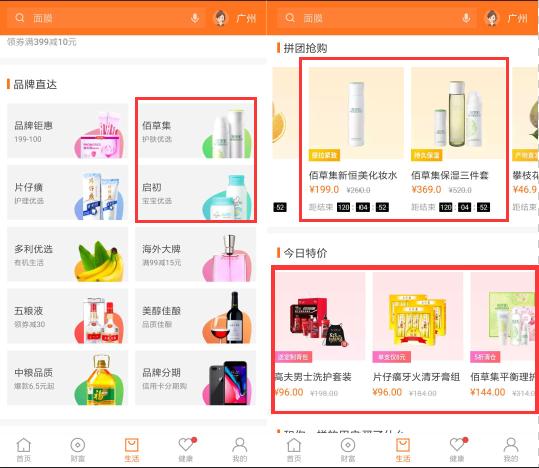Screen dimensions: 539x468
Task: Open 健康 heart tab on left screen
Action: tap(186, 450)
